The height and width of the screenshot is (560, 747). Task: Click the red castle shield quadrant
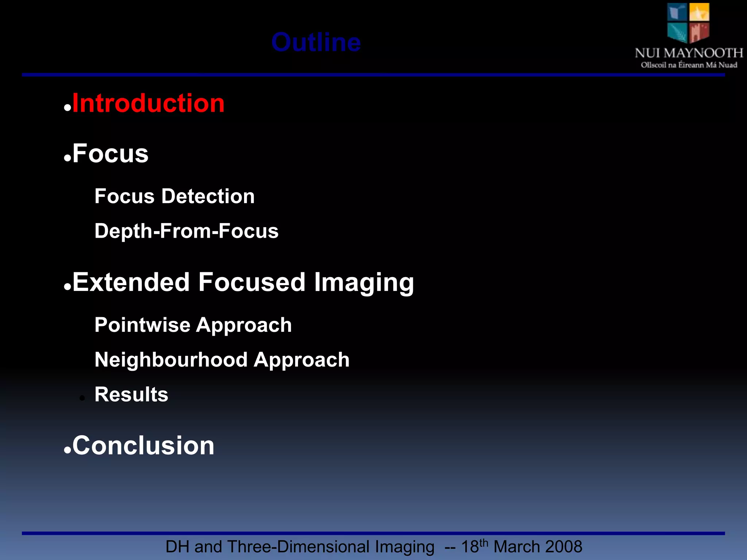tap(699, 32)
